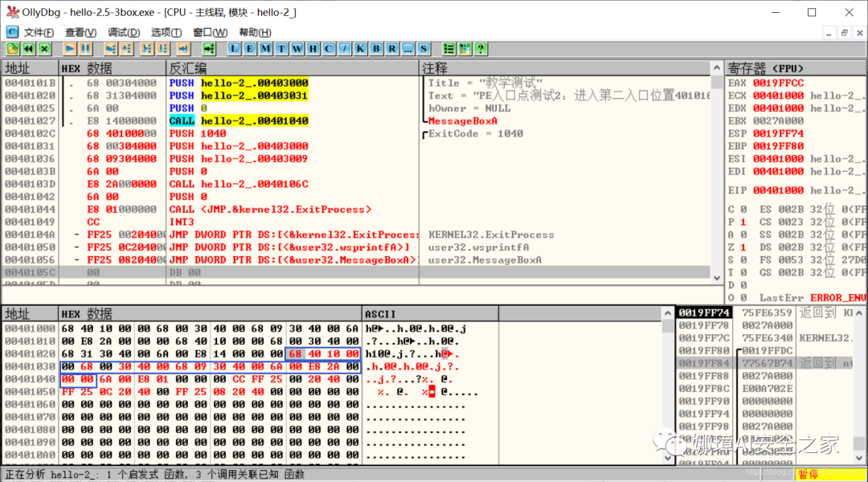Click the Pause execution icon
This screenshot has height=482, width=868.
tap(86, 49)
